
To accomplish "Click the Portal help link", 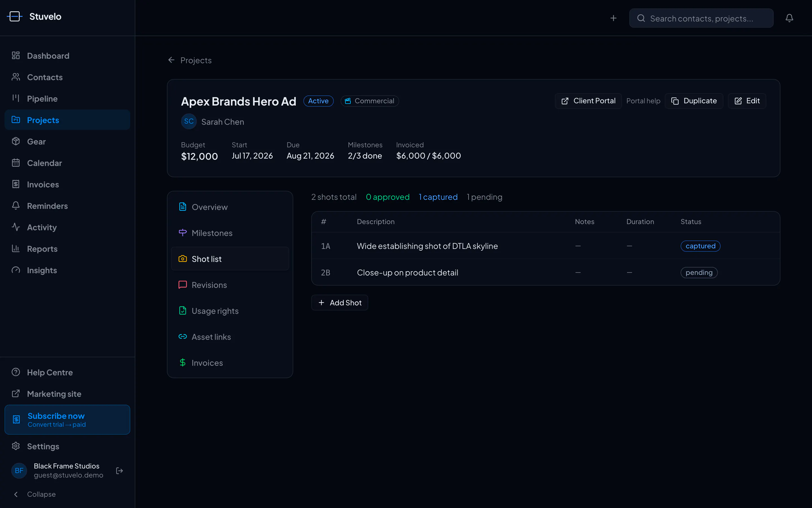I will pos(643,101).
